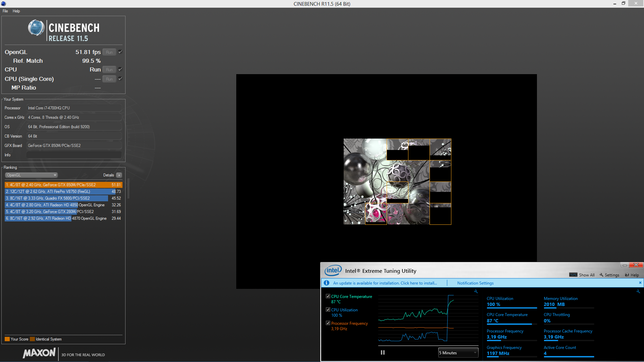
Task: Open the 5 Minutes time range dropdown
Action: (x=458, y=353)
